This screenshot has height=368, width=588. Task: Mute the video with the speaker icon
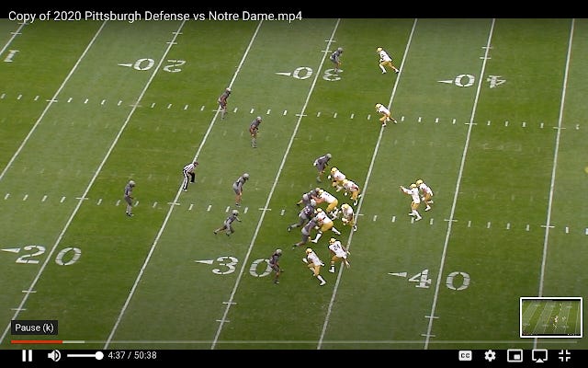click(x=54, y=355)
